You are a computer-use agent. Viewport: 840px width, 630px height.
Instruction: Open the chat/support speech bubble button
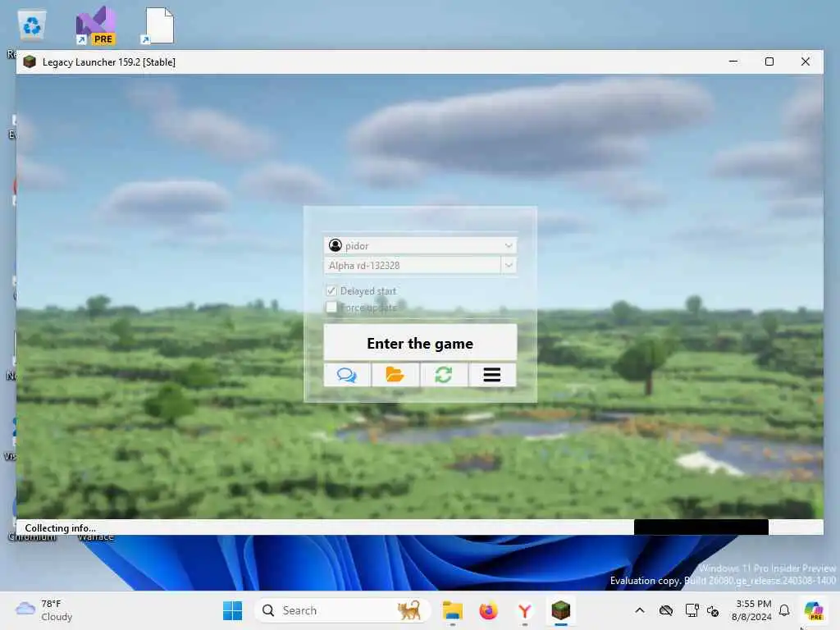point(347,374)
